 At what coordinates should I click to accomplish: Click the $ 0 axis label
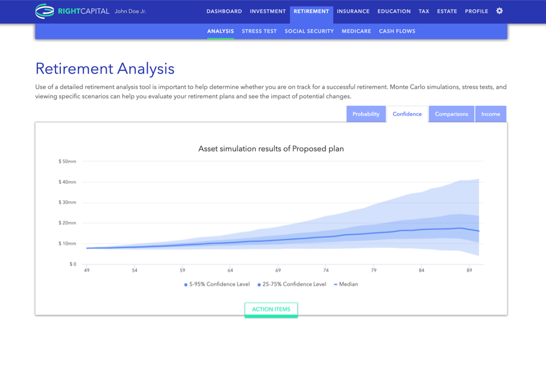73,264
